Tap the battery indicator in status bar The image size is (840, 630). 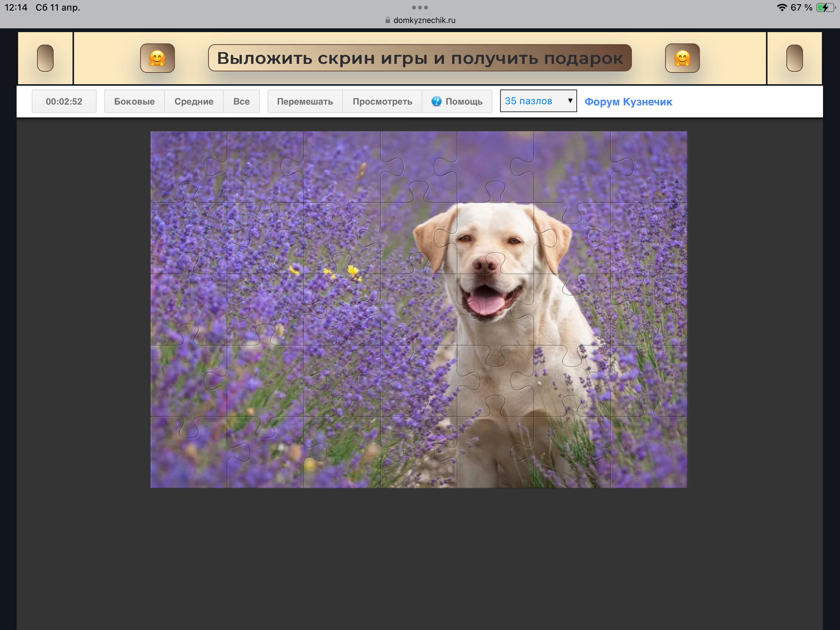pyautogui.click(x=826, y=8)
